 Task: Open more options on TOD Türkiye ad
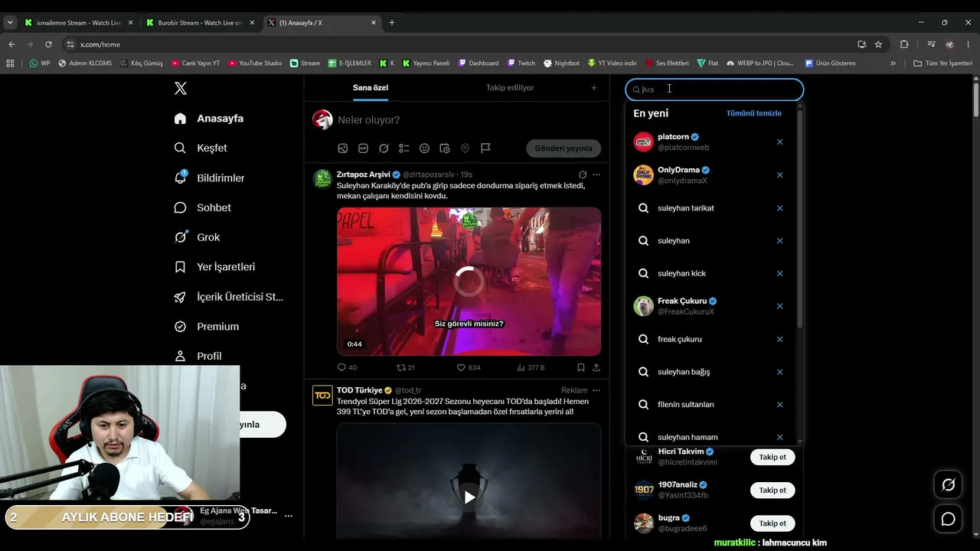pyautogui.click(x=596, y=390)
